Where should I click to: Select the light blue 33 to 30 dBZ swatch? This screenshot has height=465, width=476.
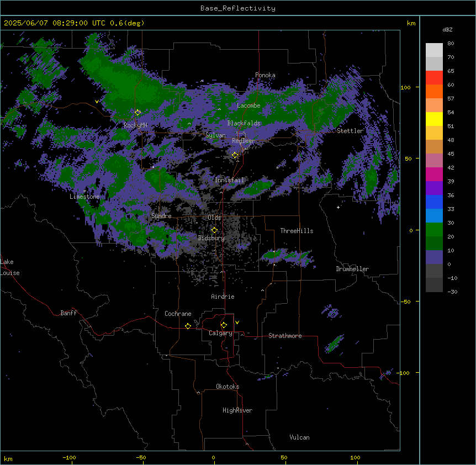[x=434, y=216]
